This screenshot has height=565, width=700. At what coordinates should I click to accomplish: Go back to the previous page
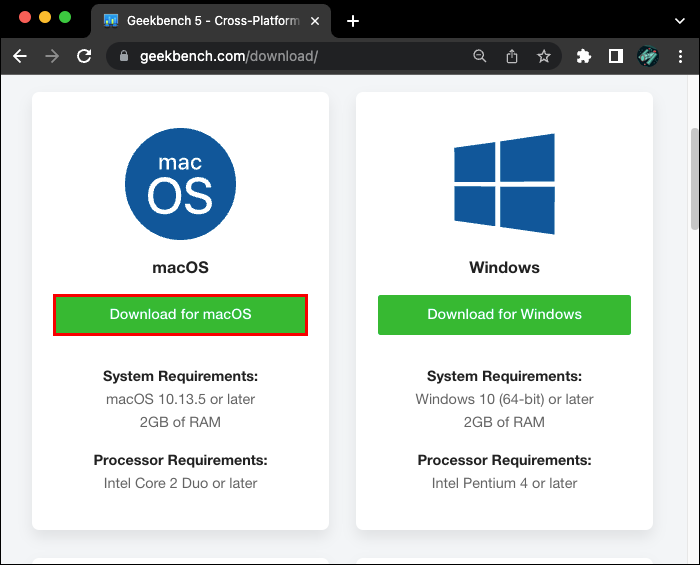(20, 56)
